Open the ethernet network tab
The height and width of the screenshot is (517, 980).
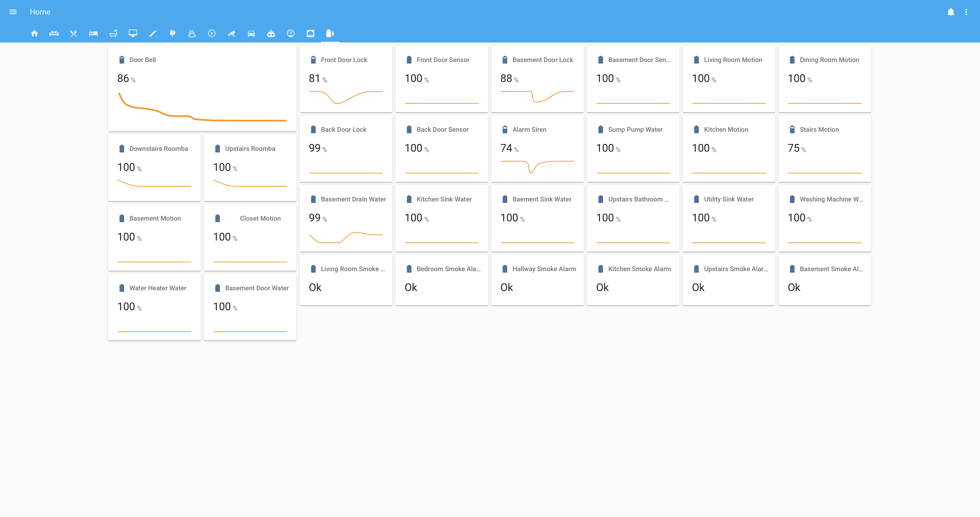pyautogui.click(x=311, y=34)
